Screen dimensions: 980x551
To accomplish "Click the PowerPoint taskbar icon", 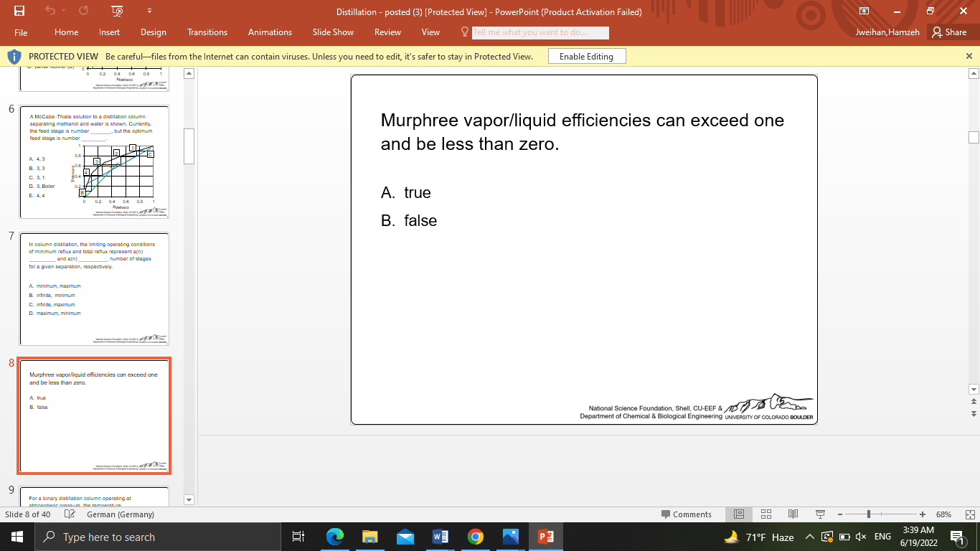I will [545, 537].
